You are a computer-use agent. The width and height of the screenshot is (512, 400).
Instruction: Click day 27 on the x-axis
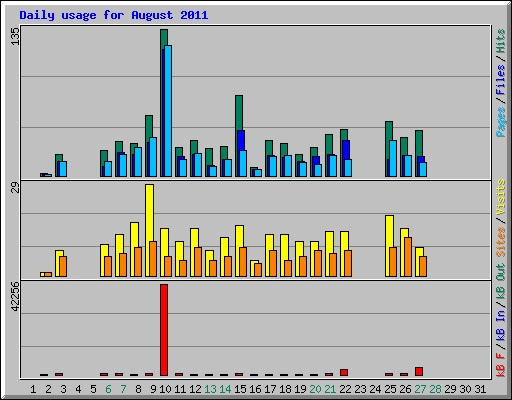point(420,389)
